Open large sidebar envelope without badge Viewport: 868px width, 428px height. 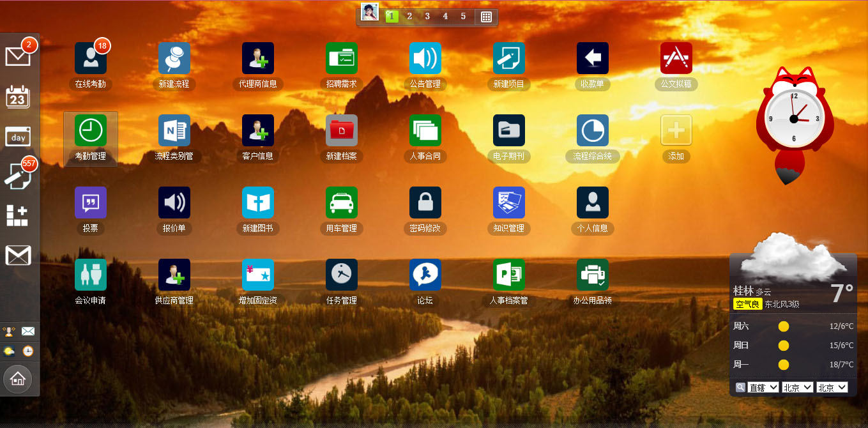click(18, 256)
